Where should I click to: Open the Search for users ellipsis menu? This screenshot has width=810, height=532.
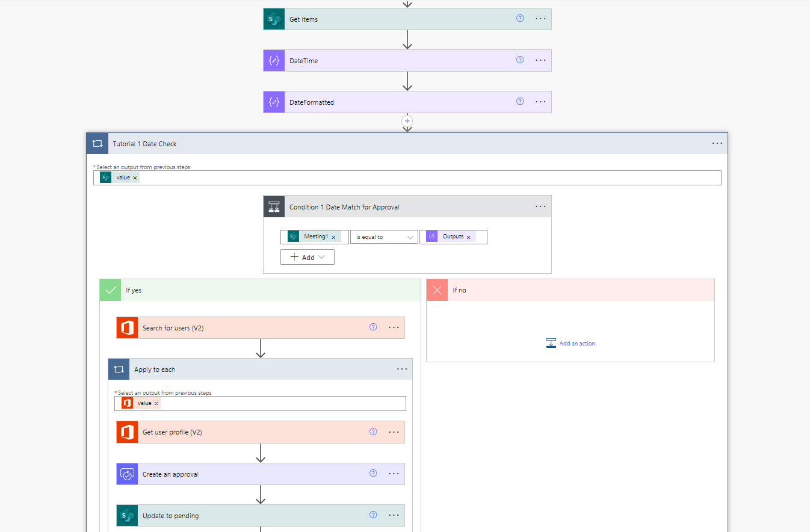pos(394,327)
